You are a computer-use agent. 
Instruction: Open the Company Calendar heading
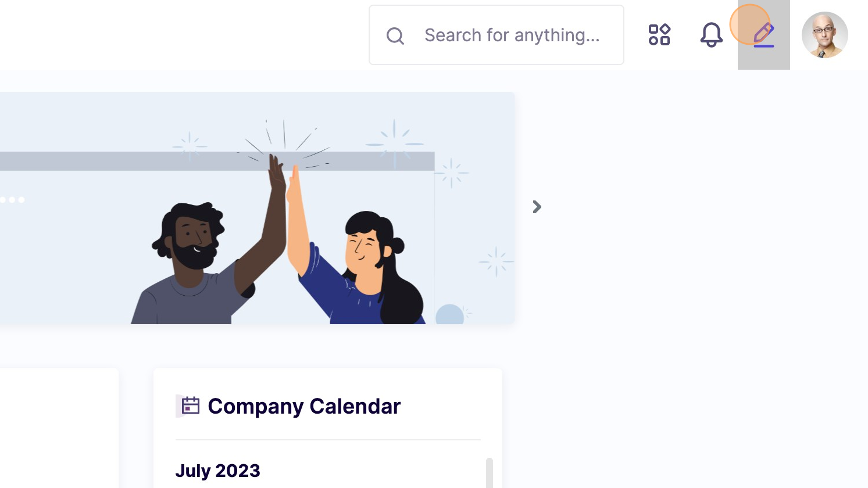coord(304,406)
